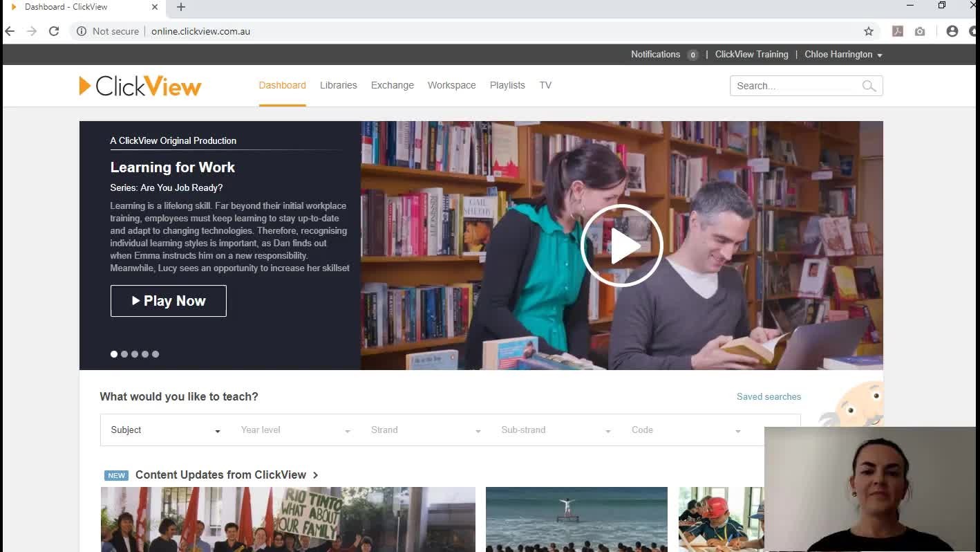The image size is (980, 552).
Task: Open the Code dropdown
Action: point(686,430)
